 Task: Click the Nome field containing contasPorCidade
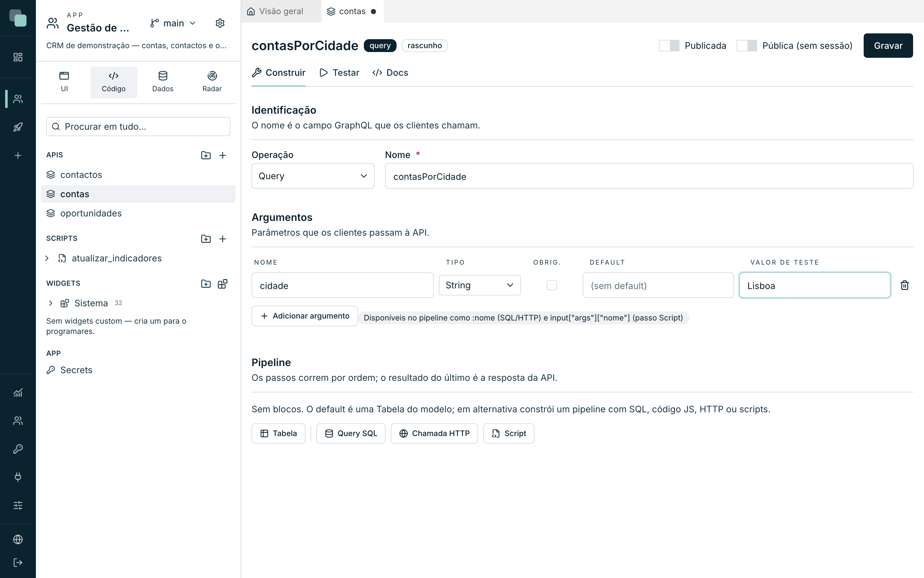pos(649,176)
